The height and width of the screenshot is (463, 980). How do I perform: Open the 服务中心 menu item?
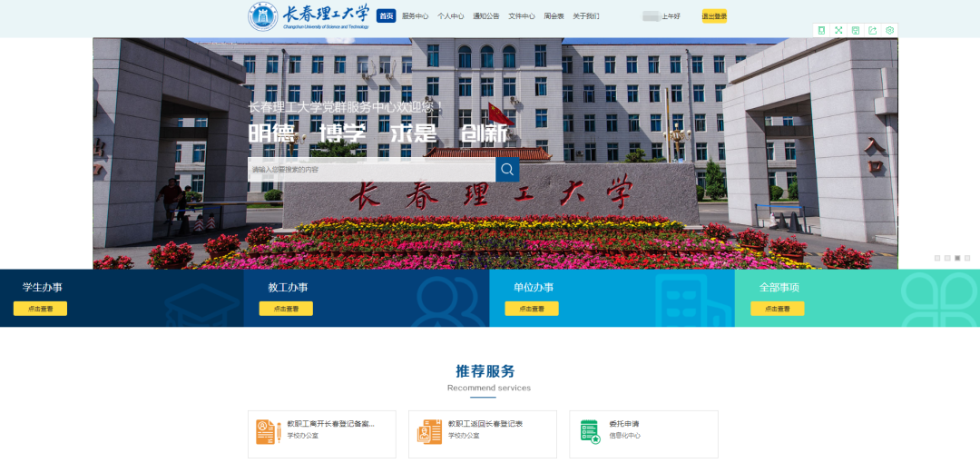tap(415, 16)
